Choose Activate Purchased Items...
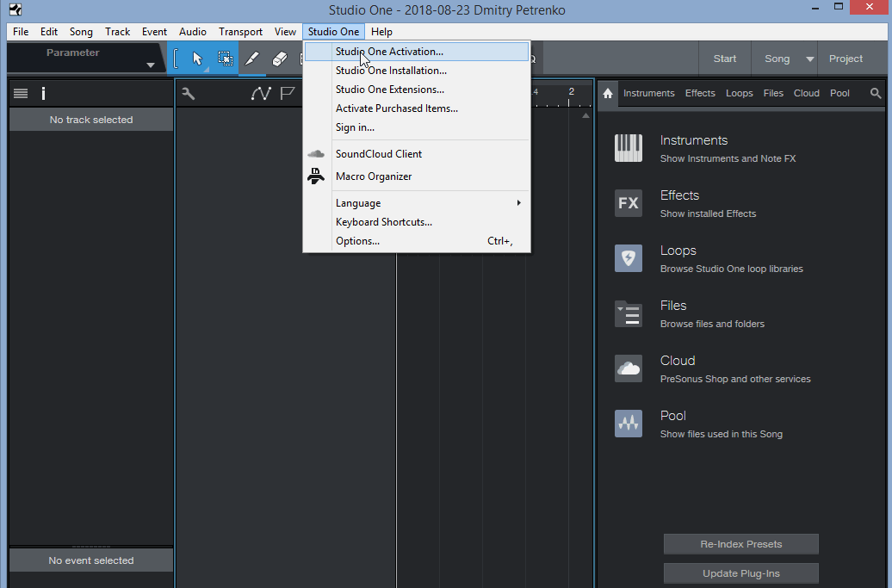The image size is (892, 588). coord(417,108)
